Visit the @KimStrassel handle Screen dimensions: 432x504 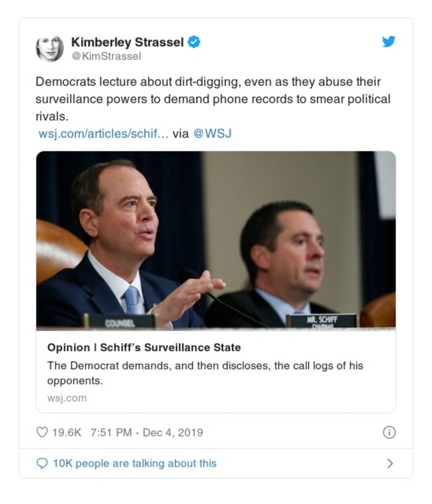[106, 56]
